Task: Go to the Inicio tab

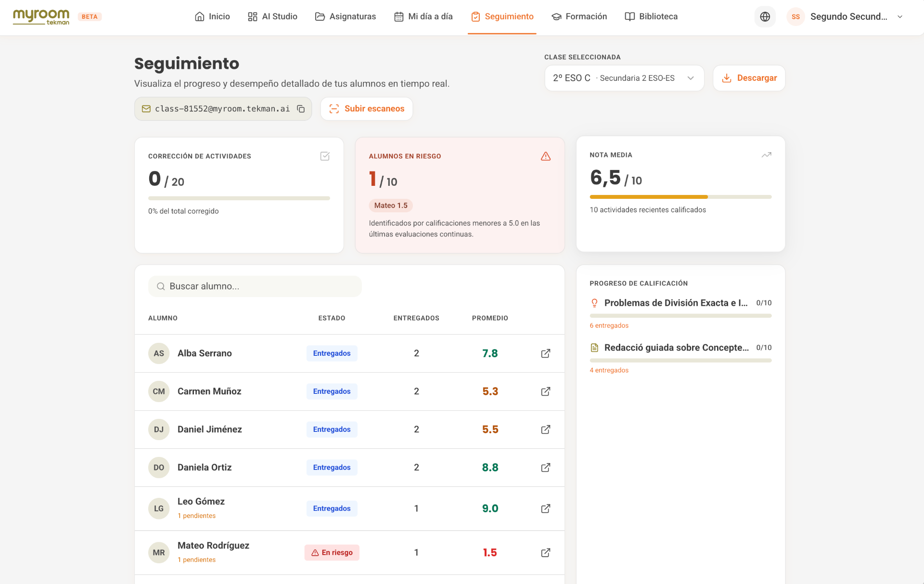Action: [x=212, y=17]
